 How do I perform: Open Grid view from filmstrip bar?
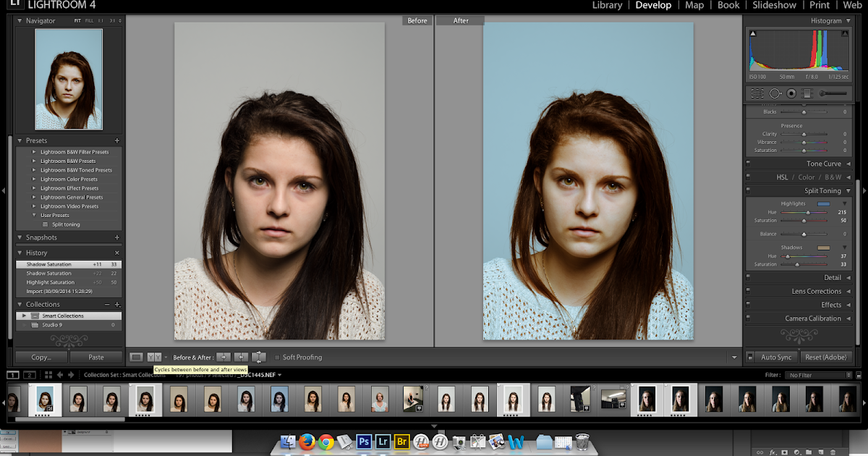pyautogui.click(x=48, y=375)
